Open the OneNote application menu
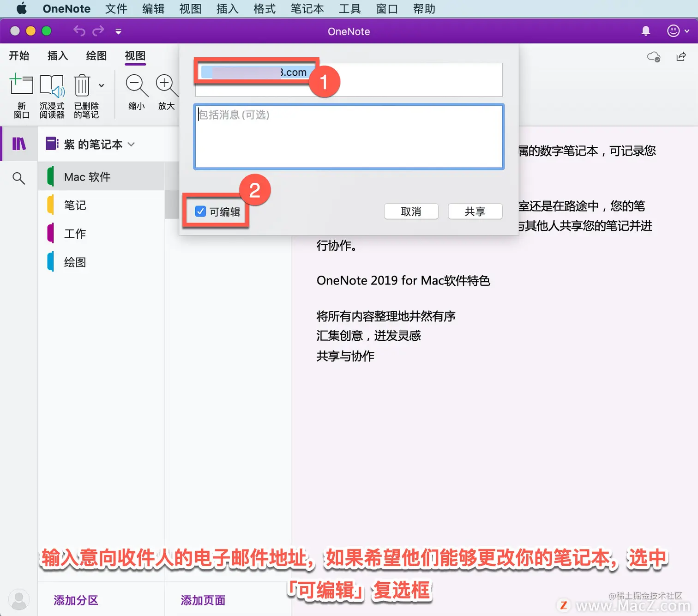Image resolution: width=698 pixels, height=616 pixels. pyautogui.click(x=66, y=9)
